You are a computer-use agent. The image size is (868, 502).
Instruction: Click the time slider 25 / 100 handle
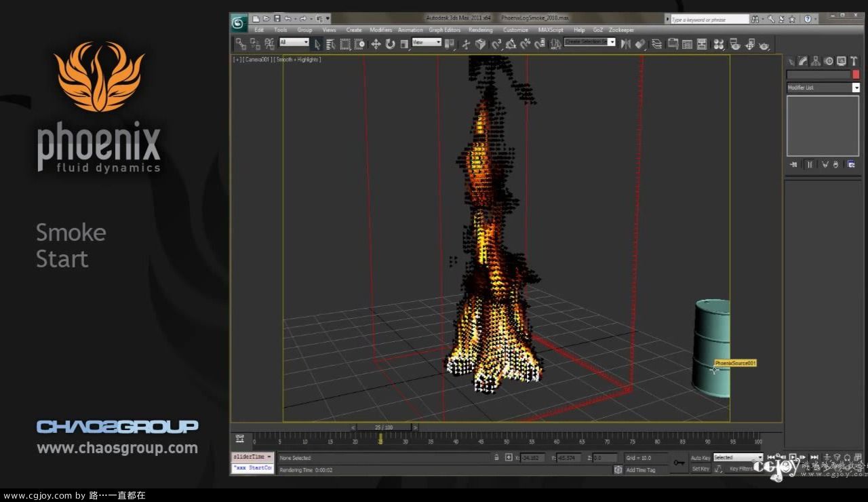(x=383, y=427)
